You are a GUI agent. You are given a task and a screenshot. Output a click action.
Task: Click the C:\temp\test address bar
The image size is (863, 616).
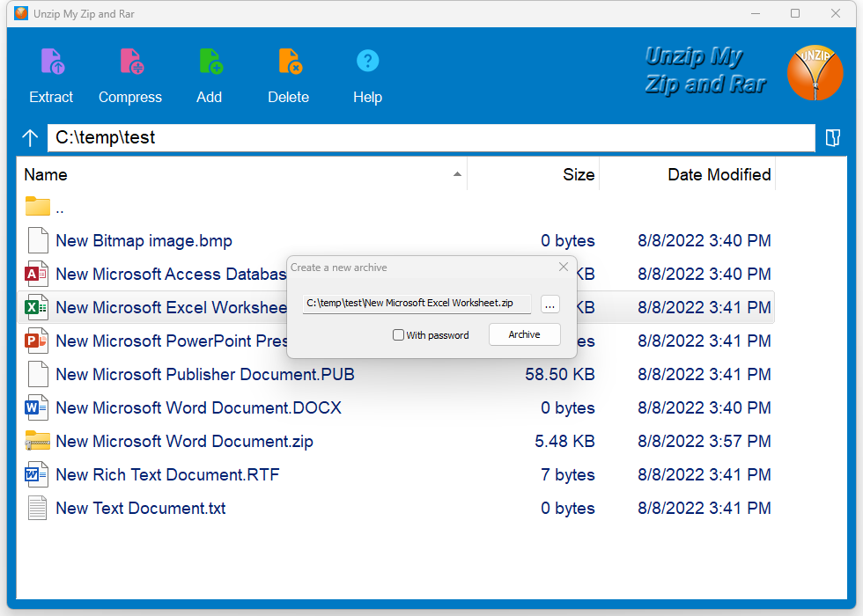pos(431,137)
